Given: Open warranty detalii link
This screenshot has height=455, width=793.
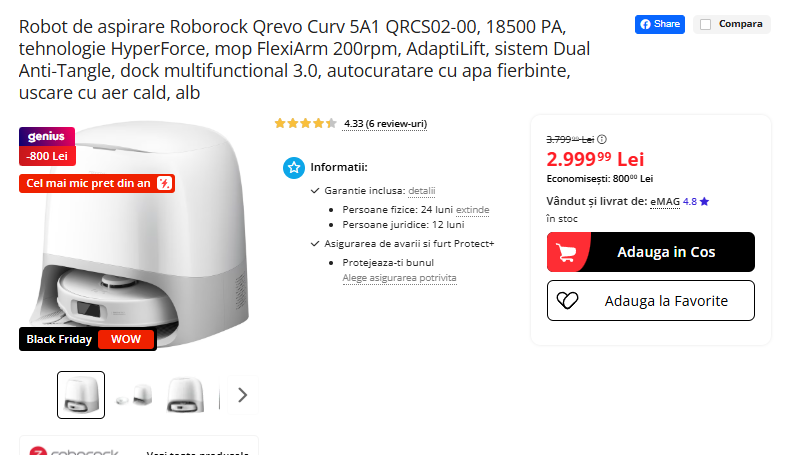Looking at the screenshot, I should (422, 191).
